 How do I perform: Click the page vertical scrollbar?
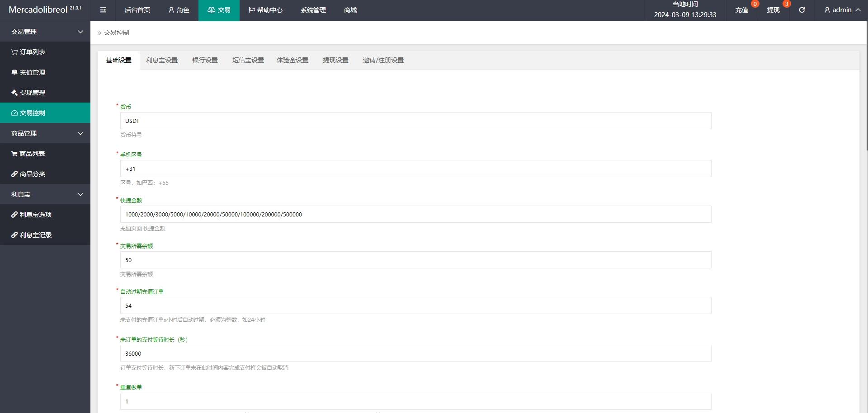[x=867, y=86]
